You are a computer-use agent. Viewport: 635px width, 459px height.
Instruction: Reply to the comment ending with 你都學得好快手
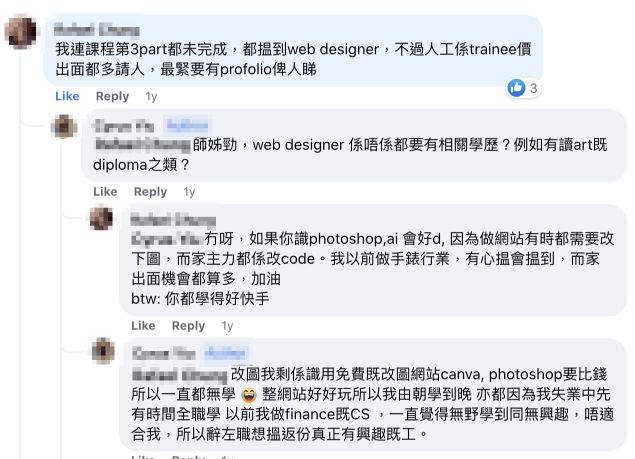point(188,326)
